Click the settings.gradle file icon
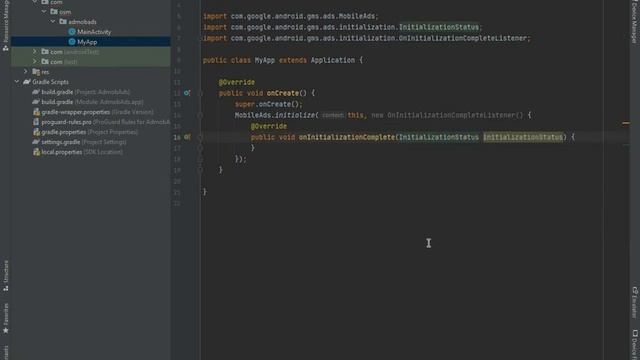This screenshot has height=360, width=640. 36,142
